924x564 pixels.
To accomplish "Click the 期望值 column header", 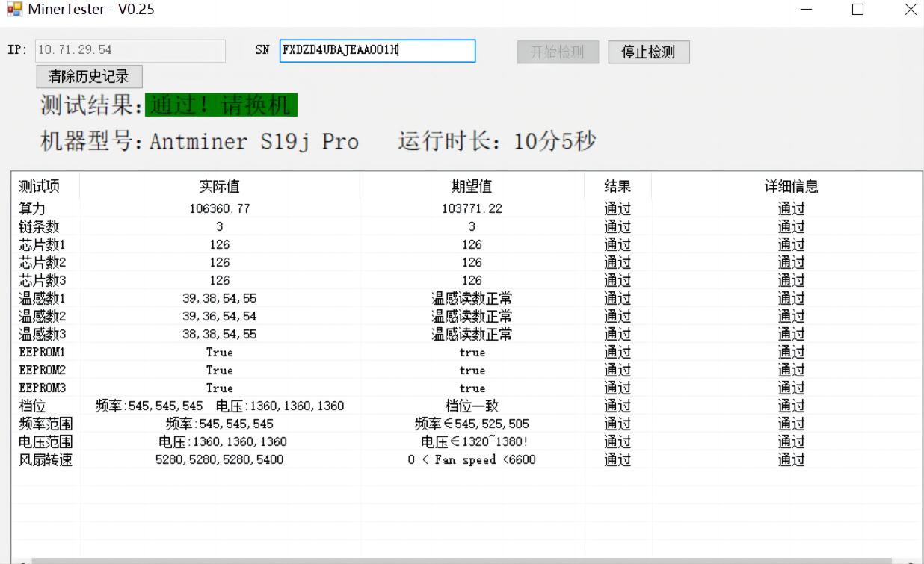I will (x=472, y=186).
